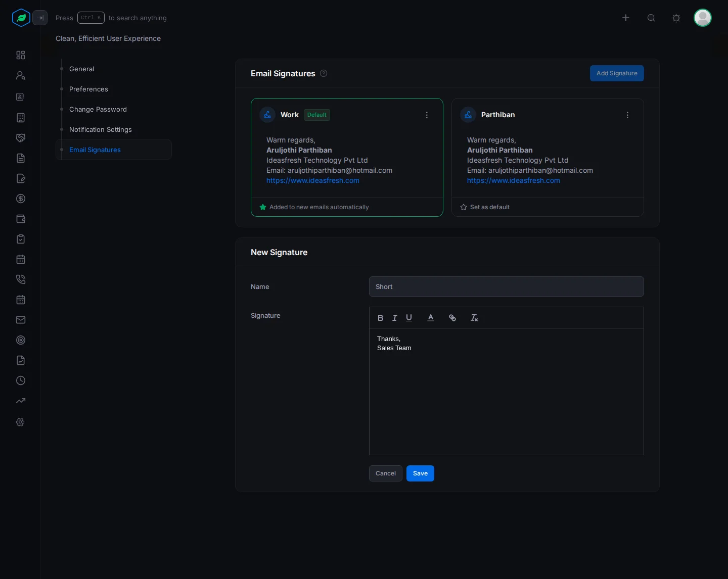The height and width of the screenshot is (579, 728).
Task: Toggle the light/dark theme sun icon
Action: tap(676, 18)
